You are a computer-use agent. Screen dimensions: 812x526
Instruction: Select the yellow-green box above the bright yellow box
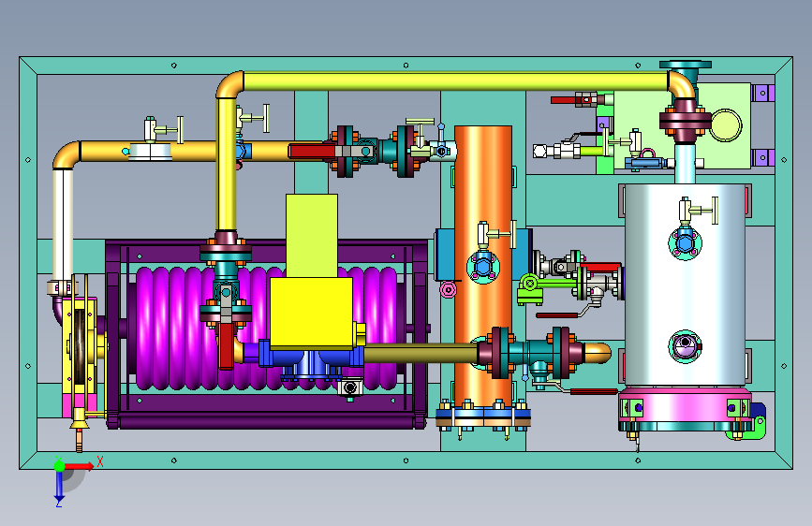tap(312, 236)
